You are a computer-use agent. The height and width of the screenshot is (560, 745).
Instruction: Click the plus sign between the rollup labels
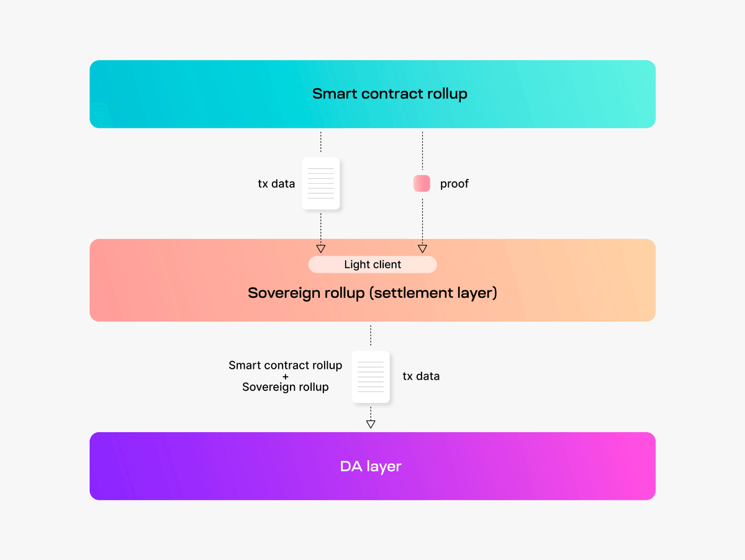[x=286, y=376]
